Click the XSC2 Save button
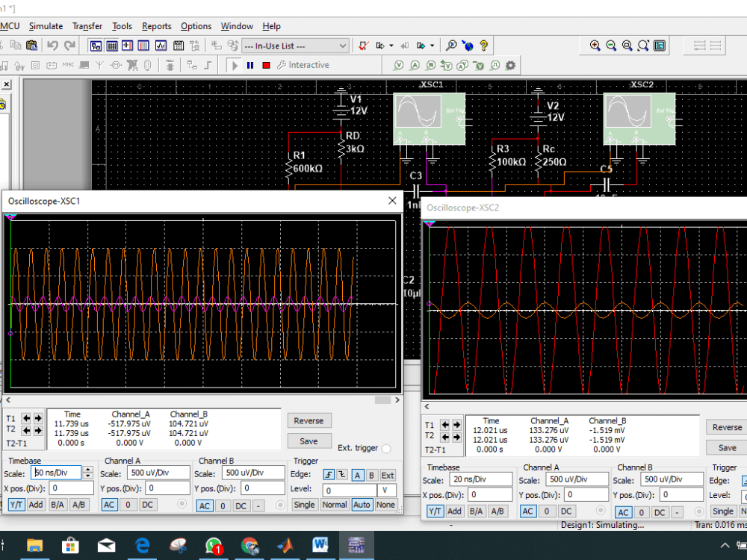Screen dimensions: 747x560 pyautogui.click(x=727, y=448)
